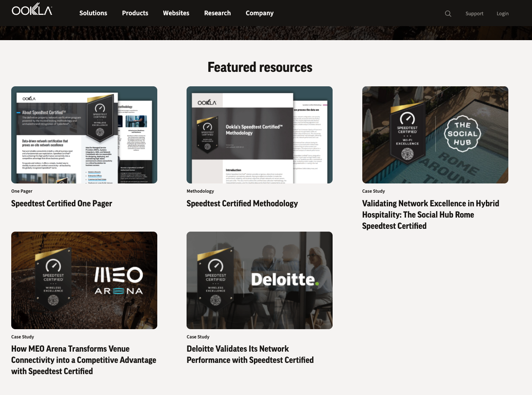The width and height of the screenshot is (532, 395).
Task: Open the Products menu
Action: (x=135, y=13)
